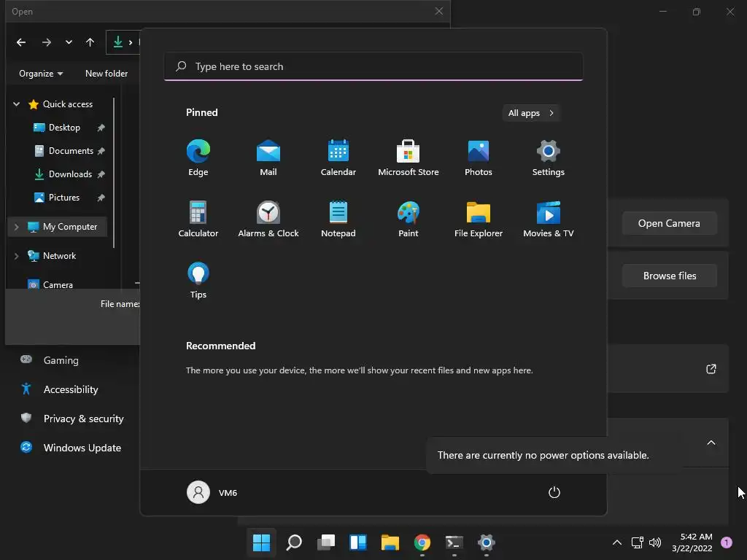Focus the Type here to search box
This screenshot has width=747, height=560.
pos(373,66)
